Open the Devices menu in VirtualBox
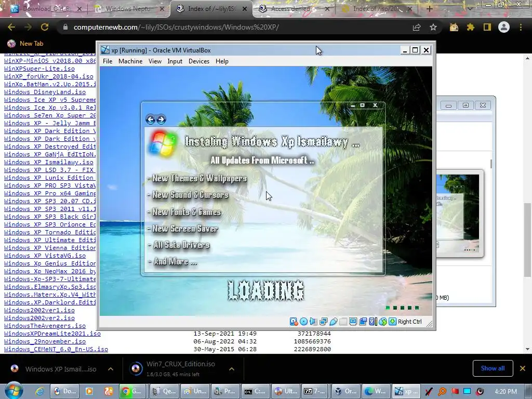532x399 pixels. (199, 61)
